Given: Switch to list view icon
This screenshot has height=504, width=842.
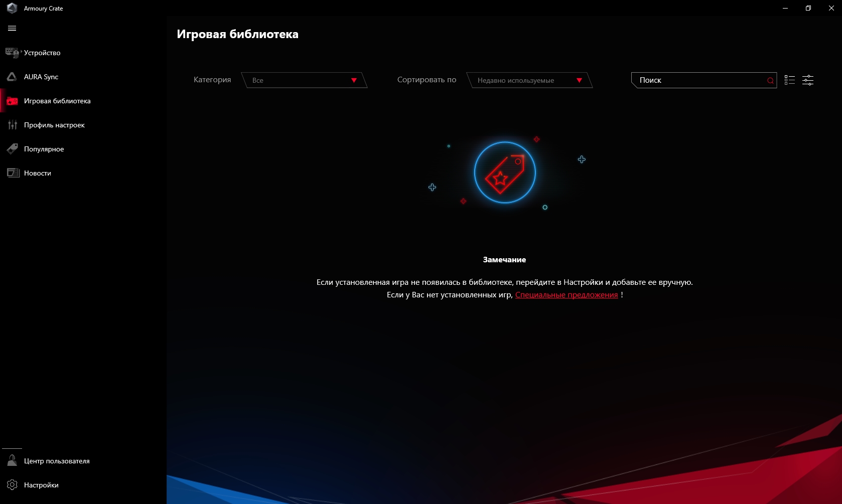Looking at the screenshot, I should [x=790, y=80].
